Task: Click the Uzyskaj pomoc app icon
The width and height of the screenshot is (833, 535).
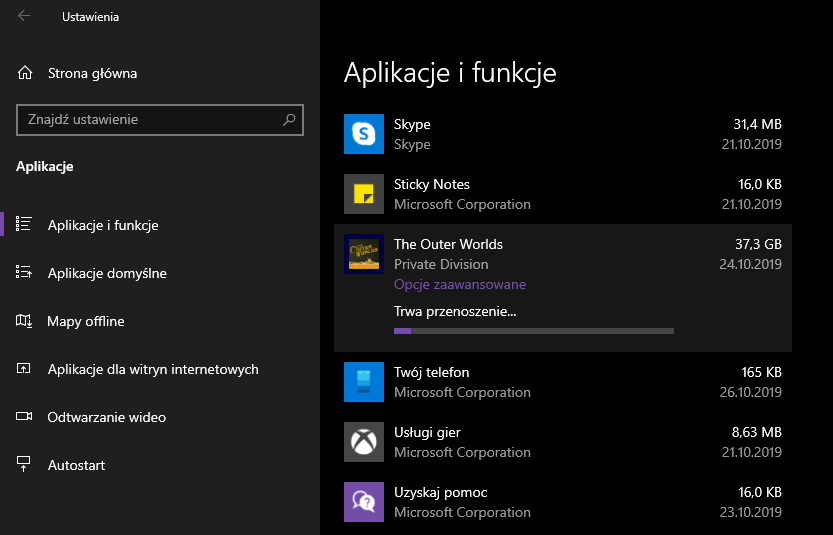Action: [364, 502]
